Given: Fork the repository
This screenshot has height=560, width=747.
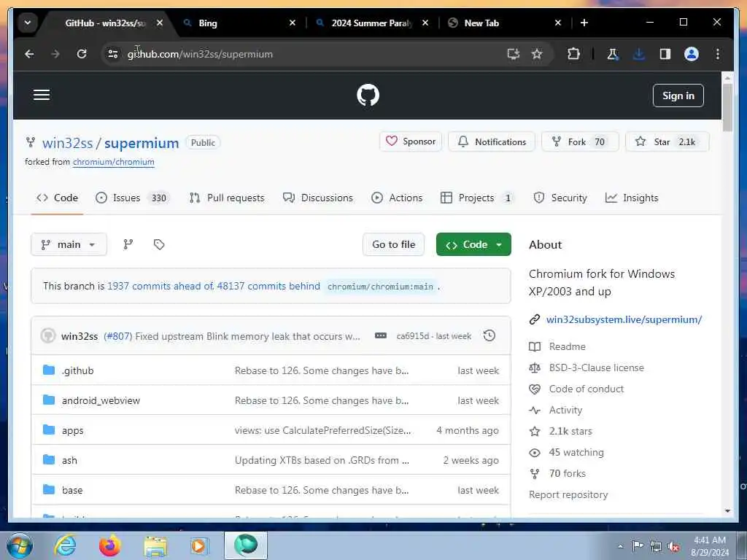Looking at the screenshot, I should pos(580,141).
